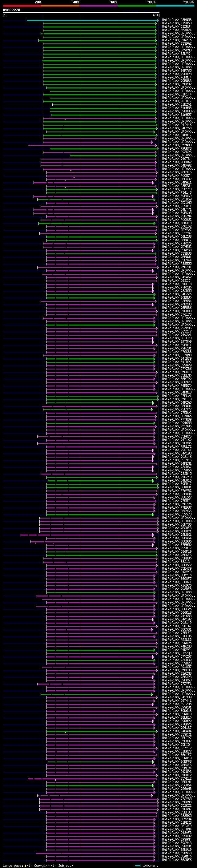Select hit label UniRef100_C9SGP9

177,365
